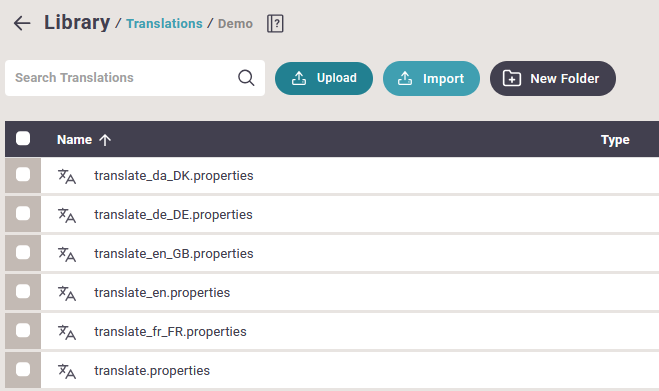
Task: Click the translation icon for translate_de_DE.properties
Action: coord(67,215)
